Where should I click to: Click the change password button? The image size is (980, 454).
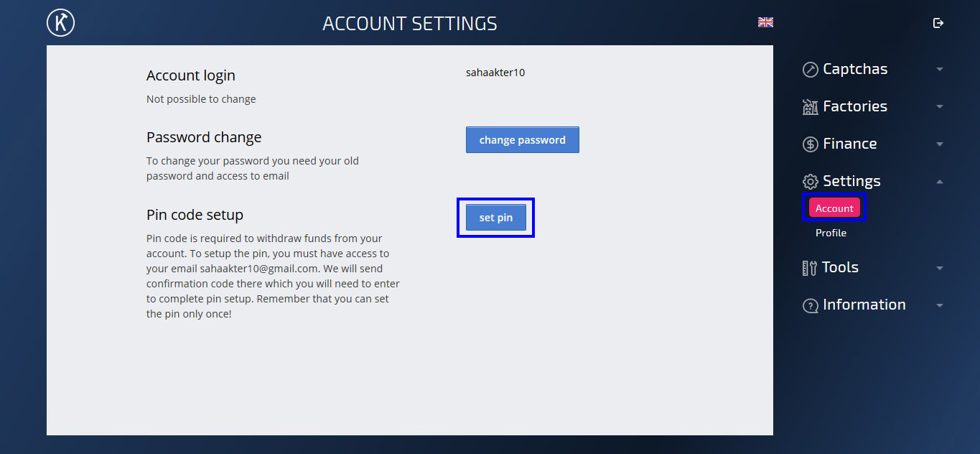click(523, 140)
